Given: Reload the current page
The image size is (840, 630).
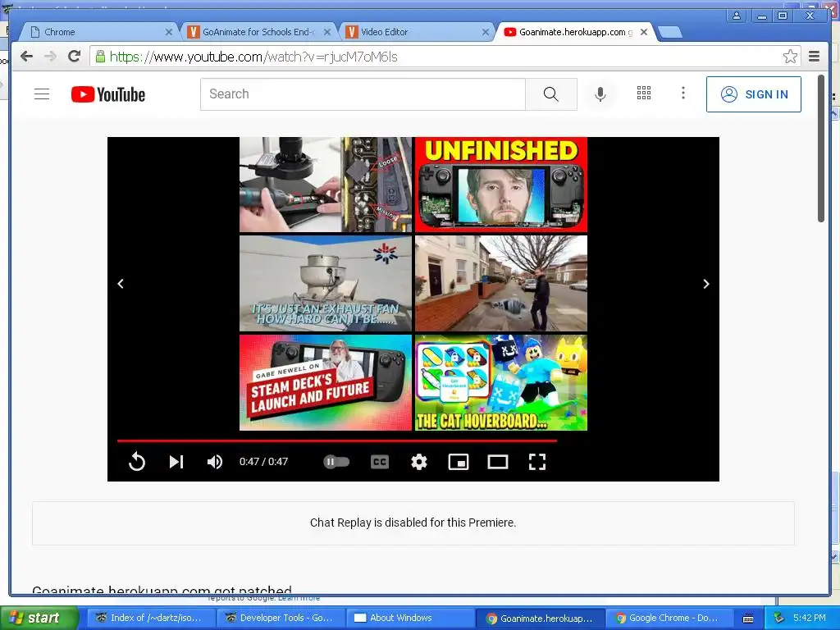Looking at the screenshot, I should tap(75, 57).
